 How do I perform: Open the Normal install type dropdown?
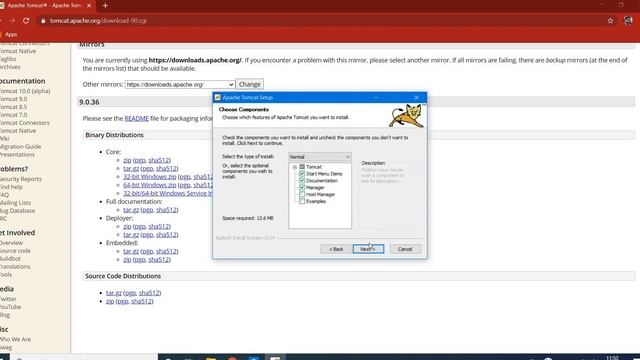[x=320, y=157]
